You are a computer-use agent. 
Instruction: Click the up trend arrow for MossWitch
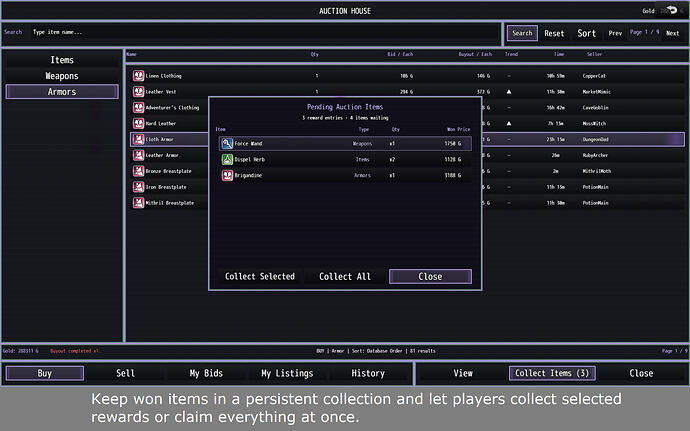pyautogui.click(x=509, y=124)
